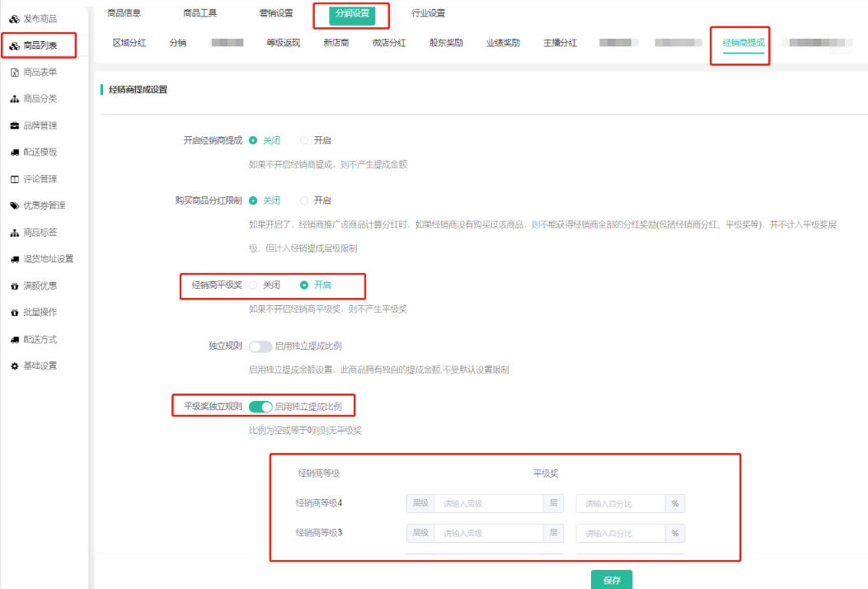Open the 区域分红 sub-tab

pos(129,43)
